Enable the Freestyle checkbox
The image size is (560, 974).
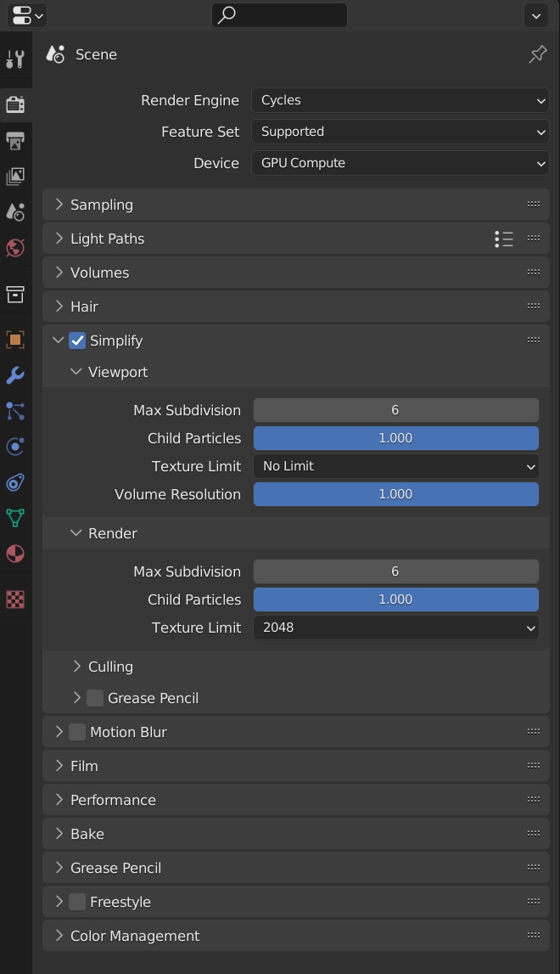point(77,901)
